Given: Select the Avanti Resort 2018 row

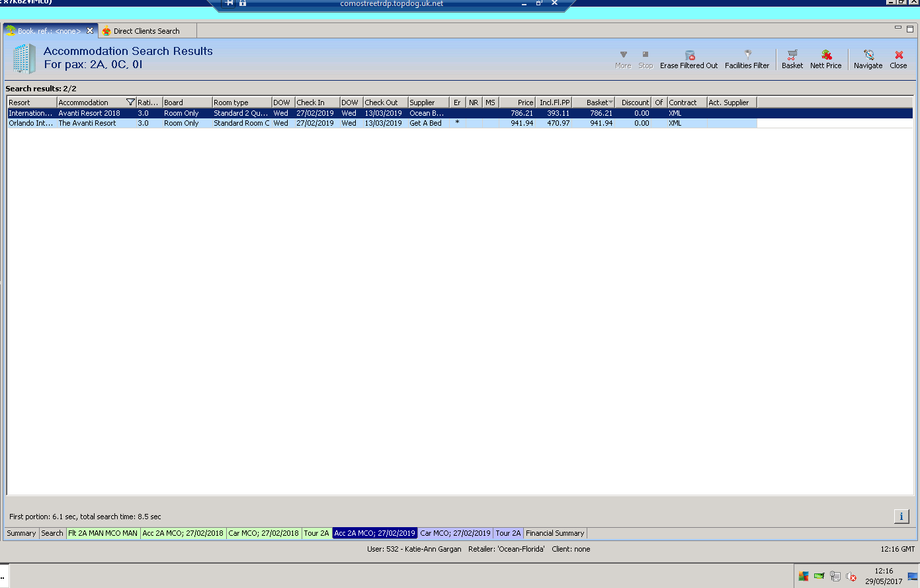Looking at the screenshot, I should (460, 113).
